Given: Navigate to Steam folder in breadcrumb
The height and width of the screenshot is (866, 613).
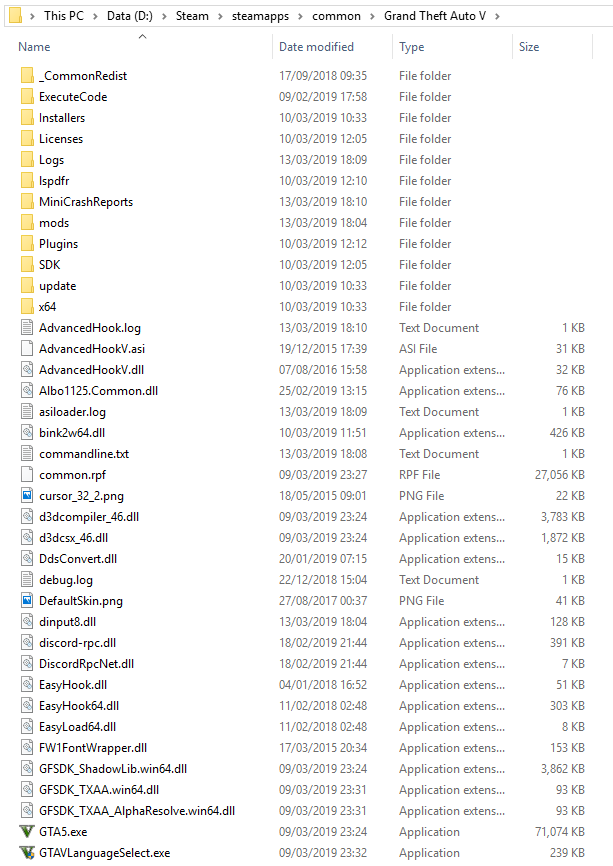Looking at the screenshot, I should [192, 16].
